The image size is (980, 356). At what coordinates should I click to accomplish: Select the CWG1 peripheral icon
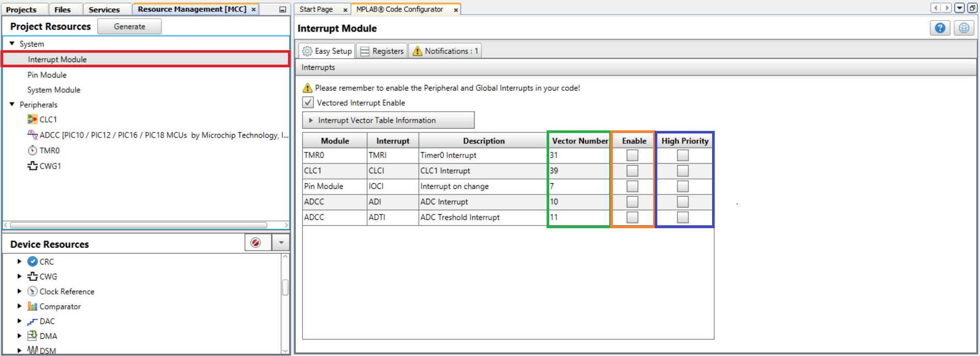point(32,166)
